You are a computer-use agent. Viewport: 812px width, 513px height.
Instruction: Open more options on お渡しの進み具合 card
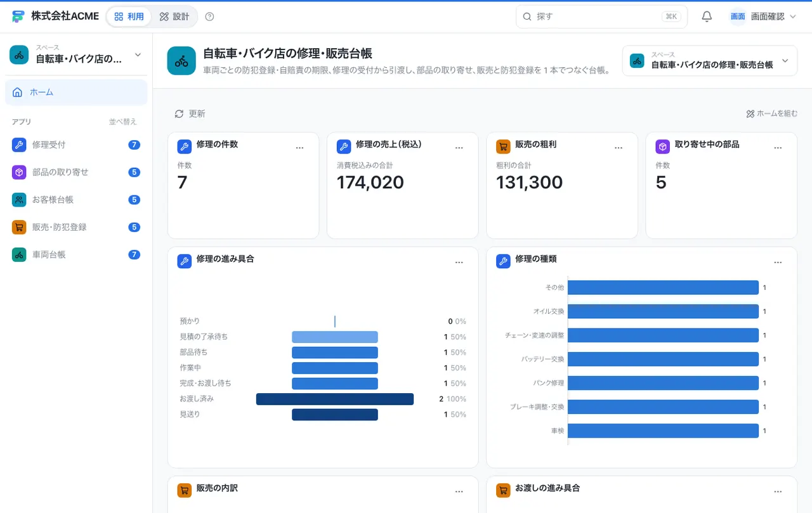pyautogui.click(x=778, y=491)
